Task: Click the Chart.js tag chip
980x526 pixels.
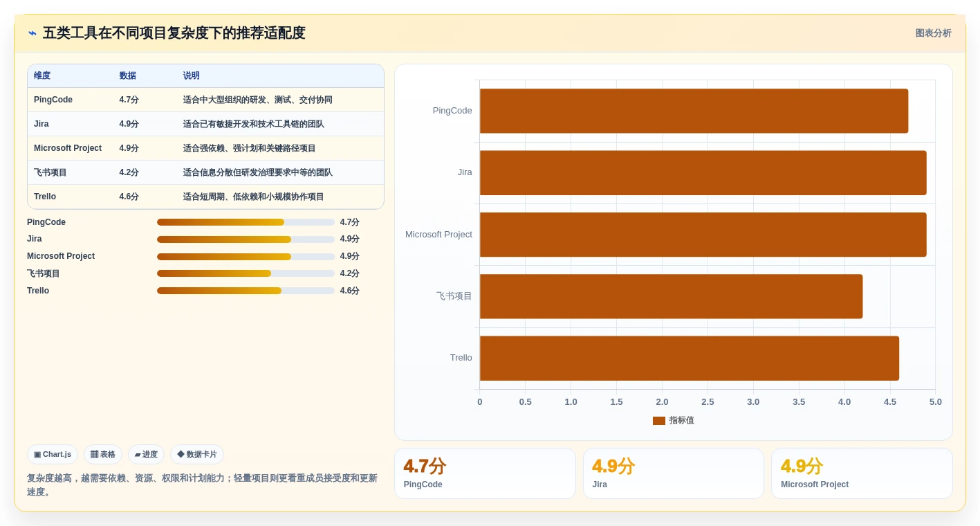Action: 53,455
